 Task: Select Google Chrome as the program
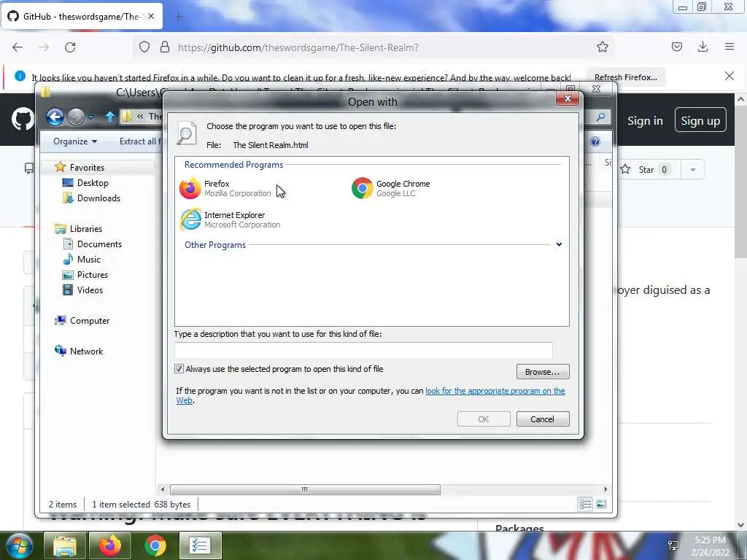coord(391,188)
